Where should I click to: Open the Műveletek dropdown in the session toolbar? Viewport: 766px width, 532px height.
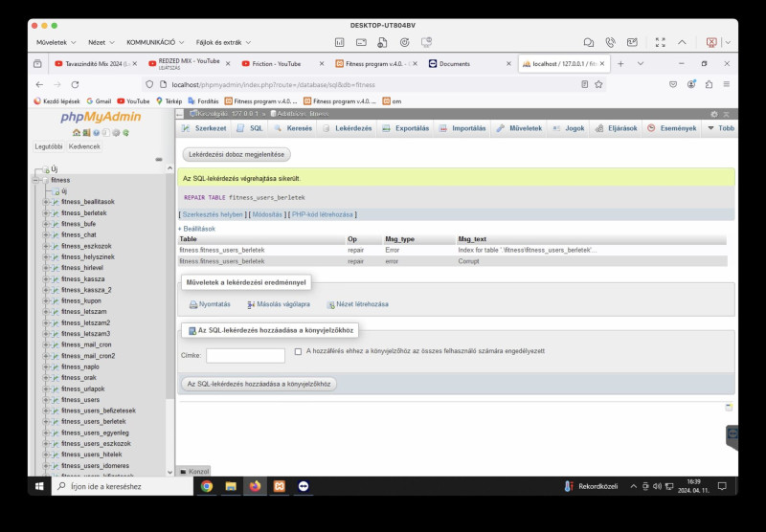56,42
